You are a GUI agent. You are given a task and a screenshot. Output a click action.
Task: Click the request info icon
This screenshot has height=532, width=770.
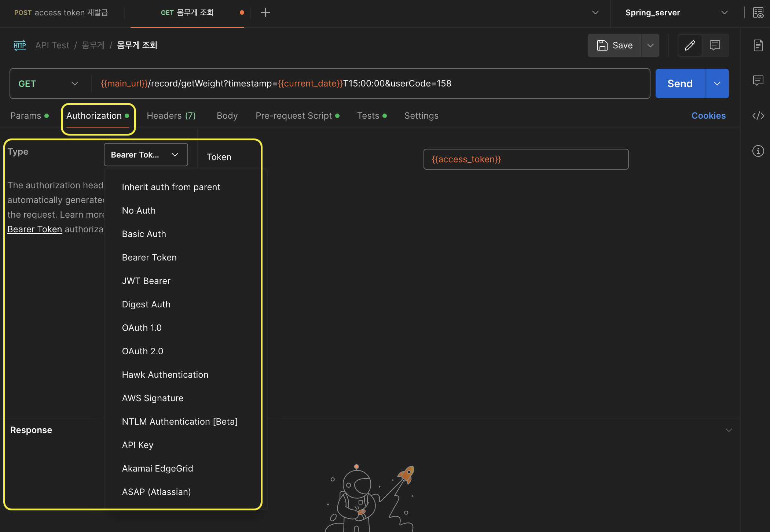click(758, 151)
